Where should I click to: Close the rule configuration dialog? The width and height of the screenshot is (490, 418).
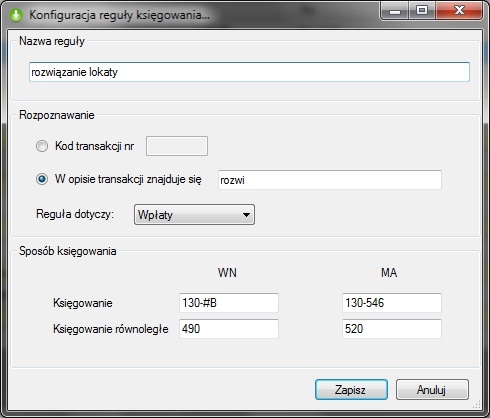pyautogui.click(x=459, y=11)
